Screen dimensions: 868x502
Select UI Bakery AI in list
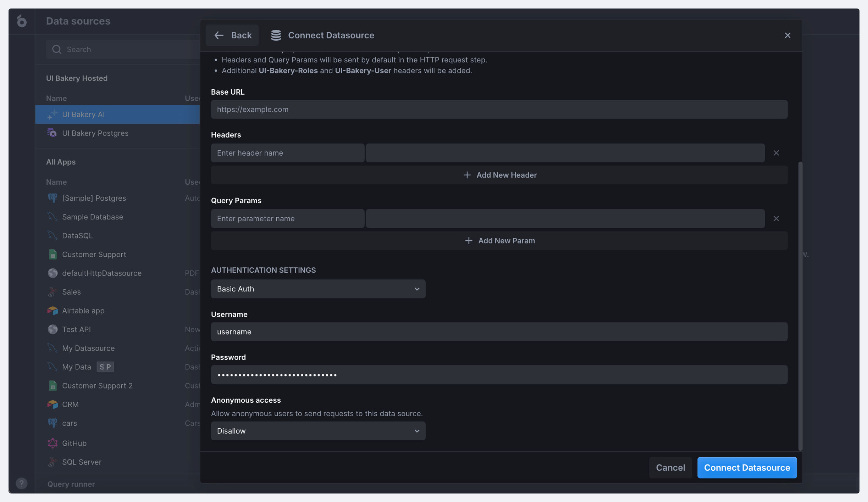click(83, 114)
